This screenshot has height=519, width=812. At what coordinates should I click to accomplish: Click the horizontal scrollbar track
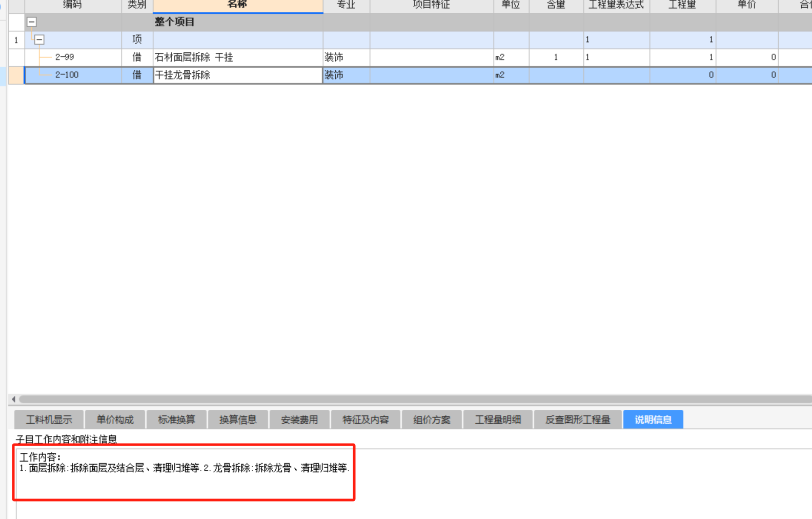click(x=415, y=399)
